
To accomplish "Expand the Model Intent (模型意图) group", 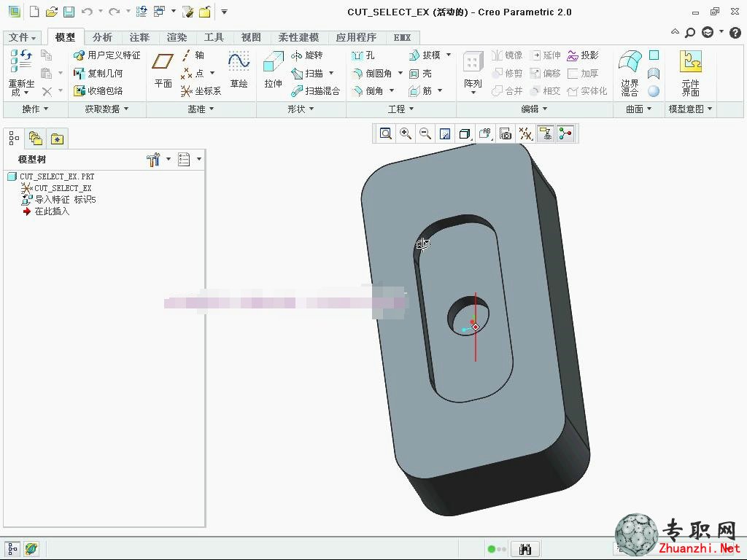I will pyautogui.click(x=690, y=109).
